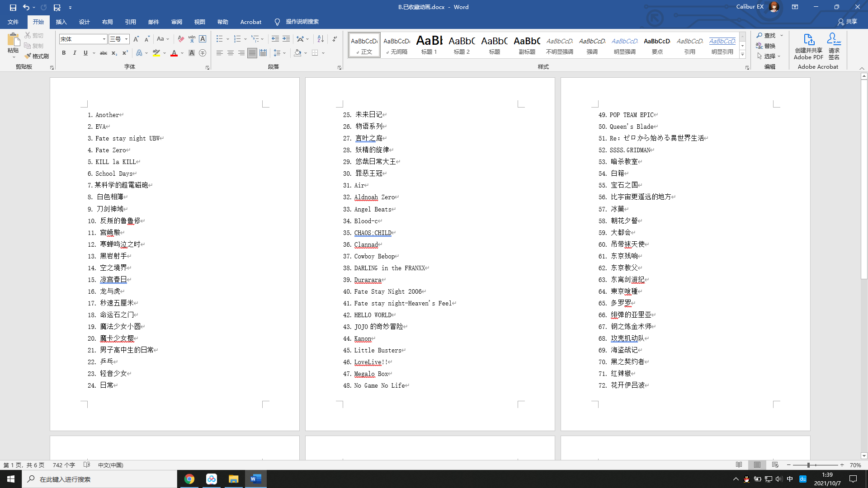868x488 pixels.
Task: Click the spelling check status icon
Action: (87, 465)
